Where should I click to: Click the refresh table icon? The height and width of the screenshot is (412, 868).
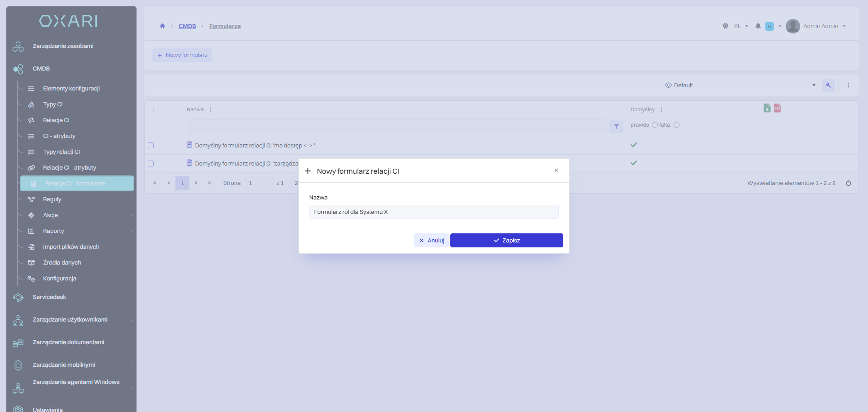point(848,183)
